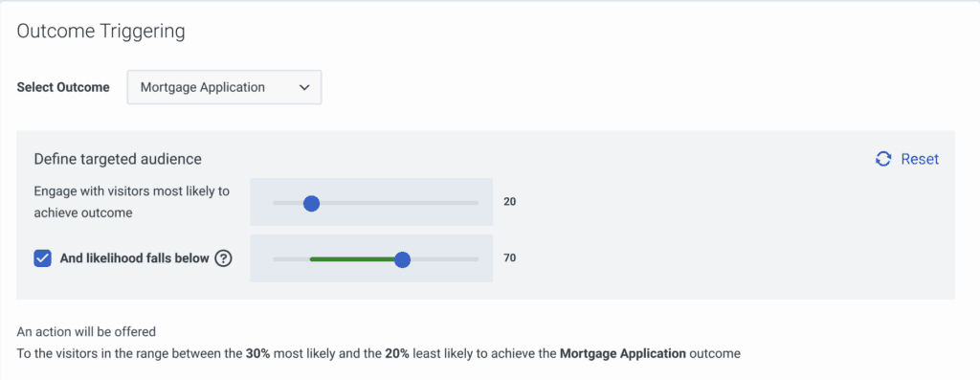
Task: Click the value 20 beside the top slider
Action: click(509, 202)
